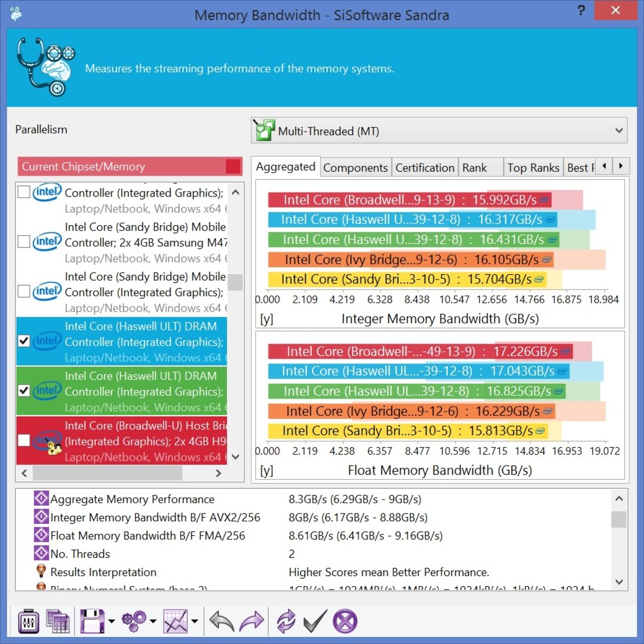Click the No. Threads diamond icon

tap(41, 553)
